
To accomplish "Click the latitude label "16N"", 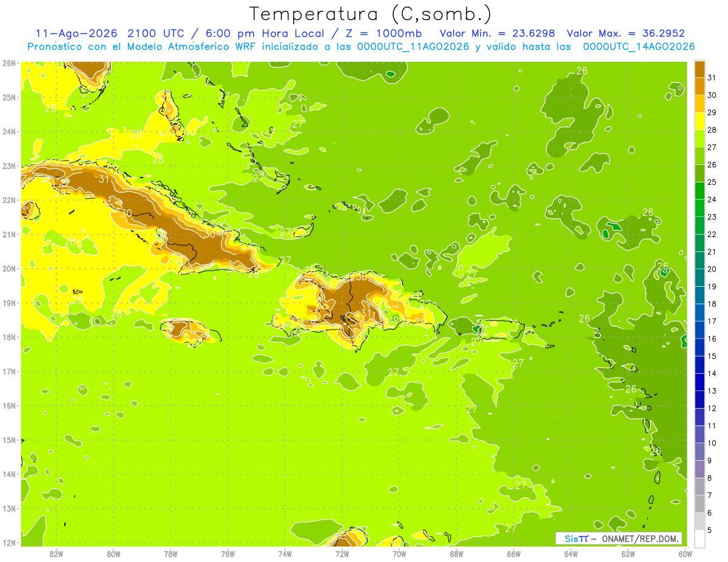I will (9, 406).
